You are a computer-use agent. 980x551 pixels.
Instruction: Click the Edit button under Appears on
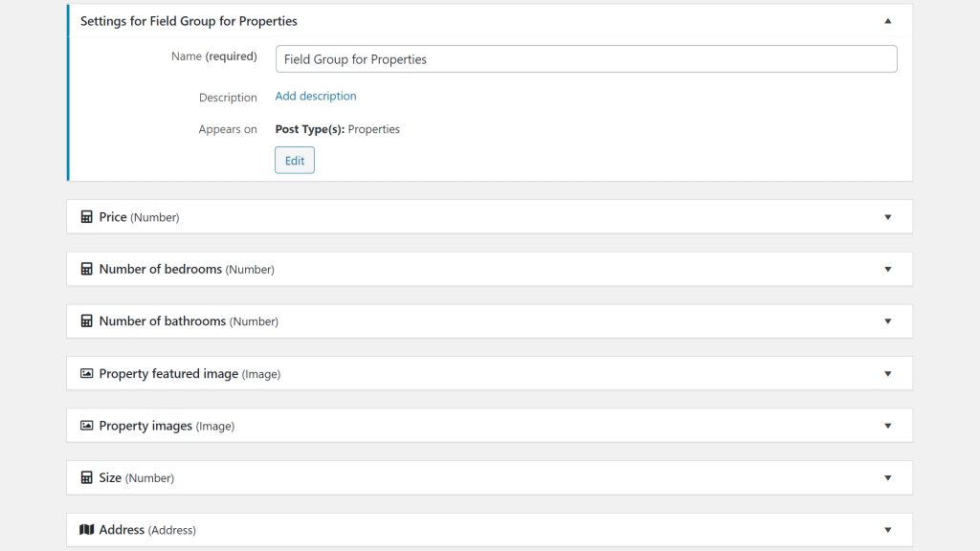(x=295, y=161)
